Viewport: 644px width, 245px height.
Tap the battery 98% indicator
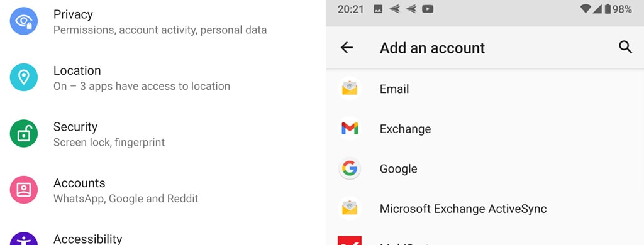click(618, 9)
